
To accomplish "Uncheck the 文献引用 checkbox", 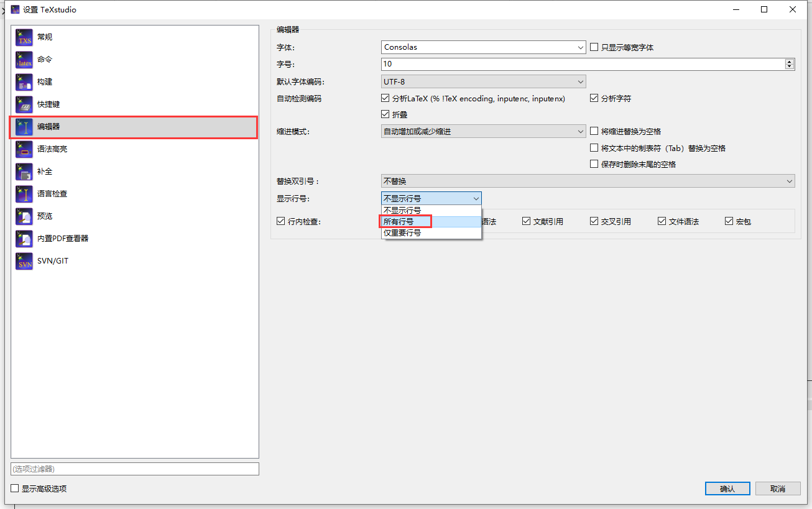I will click(526, 221).
